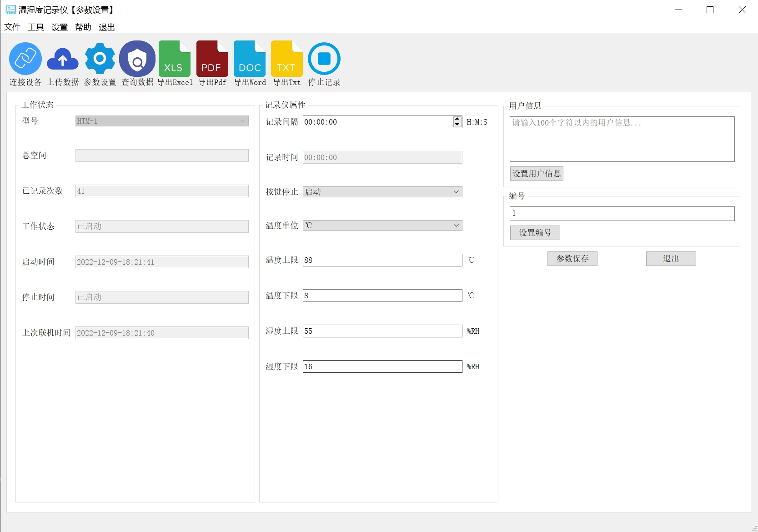This screenshot has height=532, width=758.
Task: Open the 工具 menu
Action: pos(36,27)
